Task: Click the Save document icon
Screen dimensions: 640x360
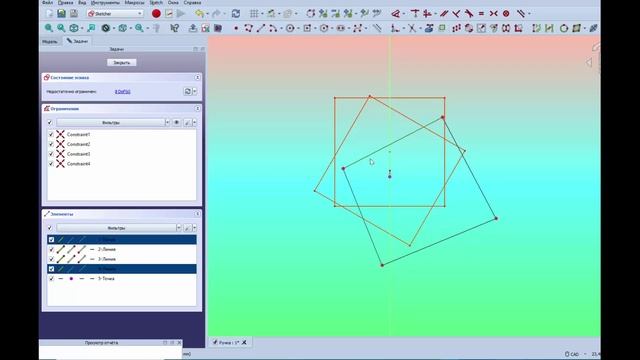Action: [61, 13]
